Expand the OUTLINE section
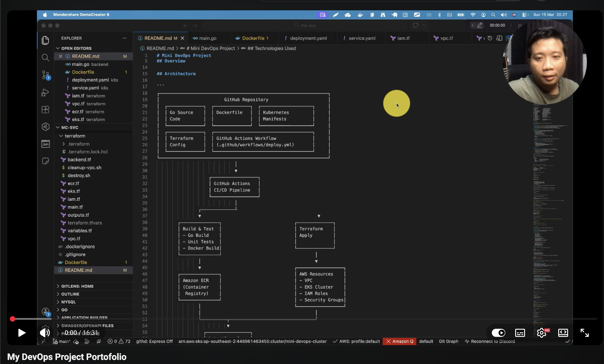Image resolution: width=604 pixels, height=364 pixels. coord(93,294)
